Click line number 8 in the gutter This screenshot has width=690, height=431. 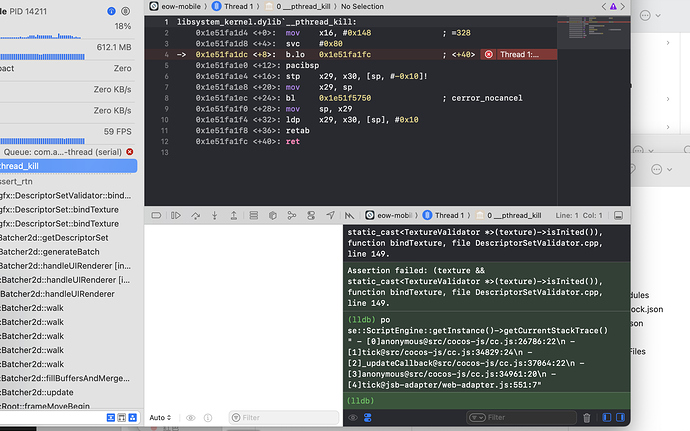166,98
